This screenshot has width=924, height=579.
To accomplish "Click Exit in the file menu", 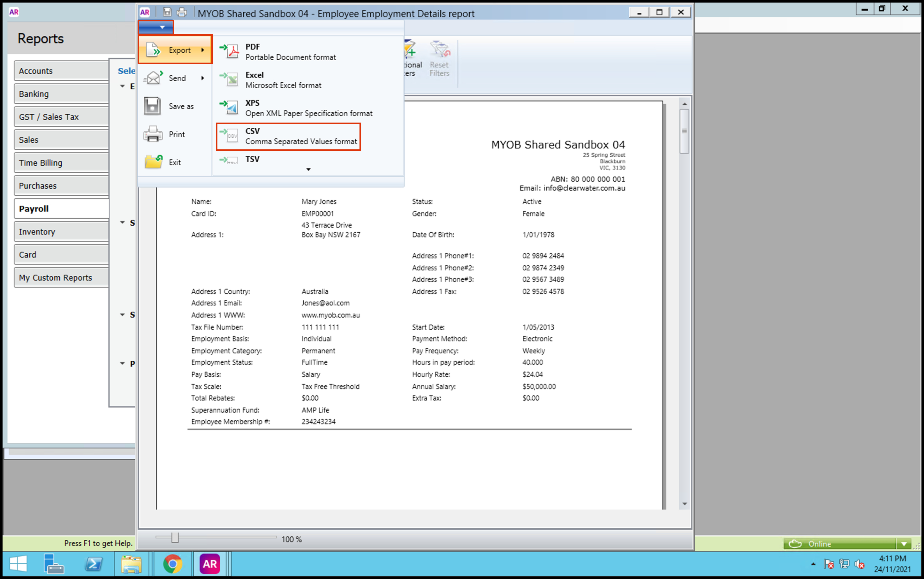I will 175,162.
